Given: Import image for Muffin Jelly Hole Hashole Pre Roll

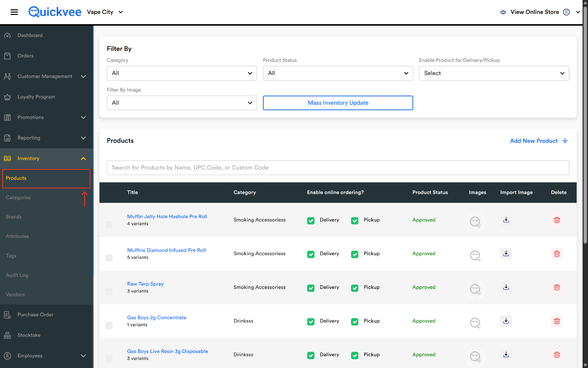Looking at the screenshot, I should [506, 220].
